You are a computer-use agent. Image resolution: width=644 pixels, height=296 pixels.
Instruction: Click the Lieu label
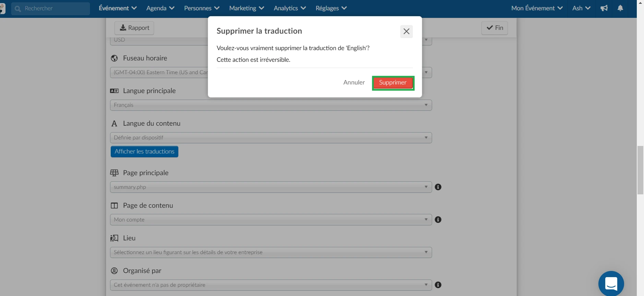click(x=129, y=238)
